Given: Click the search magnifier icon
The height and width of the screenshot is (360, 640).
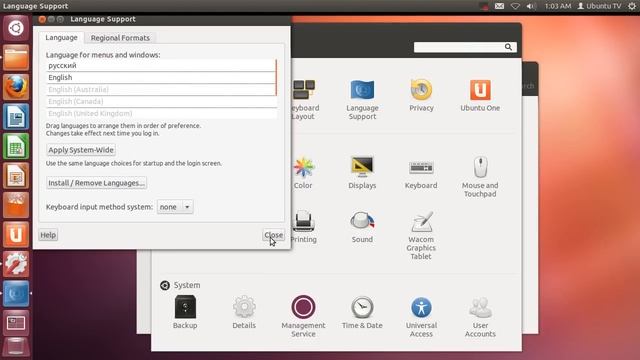Looking at the screenshot, I should pyautogui.click(x=508, y=47).
